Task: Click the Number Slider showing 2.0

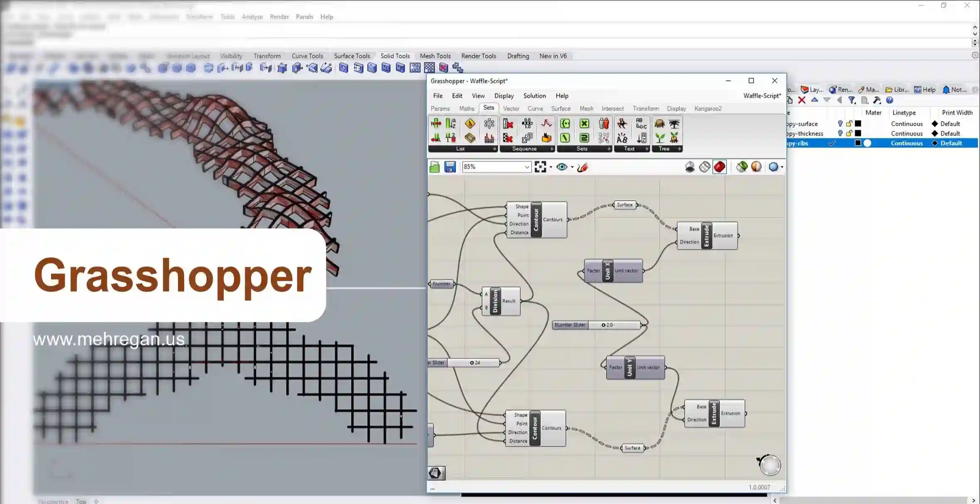Action: click(596, 325)
